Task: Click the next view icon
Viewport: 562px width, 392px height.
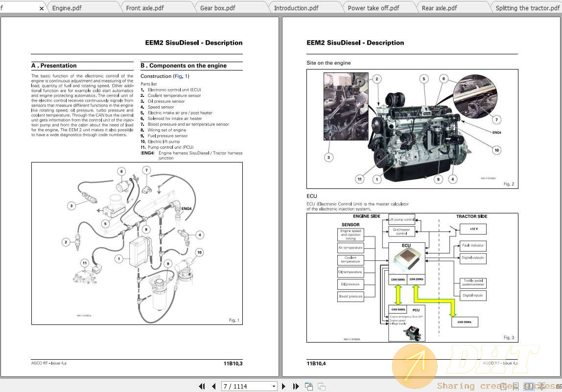Action: 321,386
